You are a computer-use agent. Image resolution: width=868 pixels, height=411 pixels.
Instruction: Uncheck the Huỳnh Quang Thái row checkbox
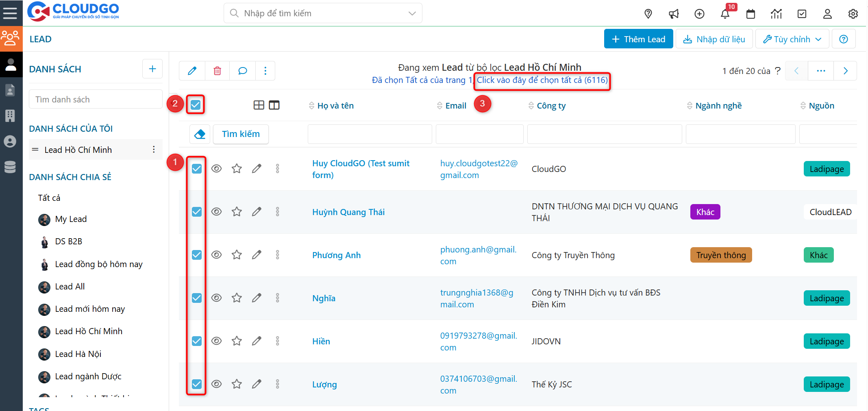point(197,212)
